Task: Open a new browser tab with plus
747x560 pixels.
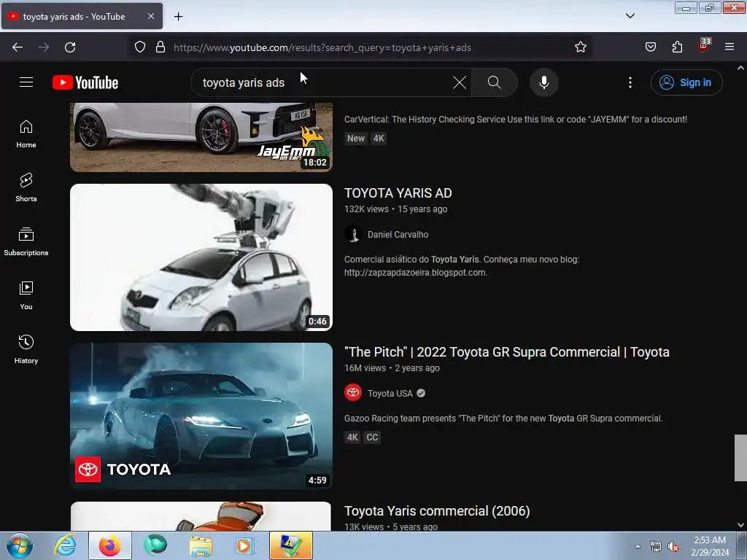Action: (178, 17)
